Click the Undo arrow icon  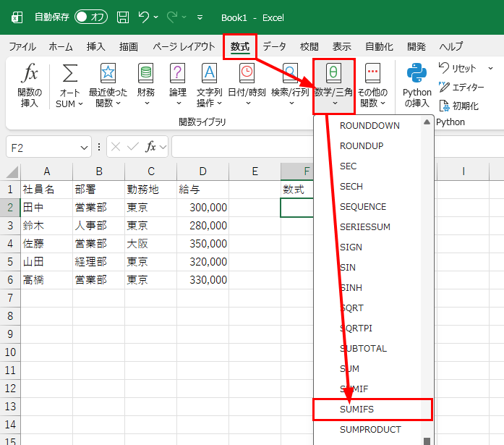pyautogui.click(x=143, y=17)
